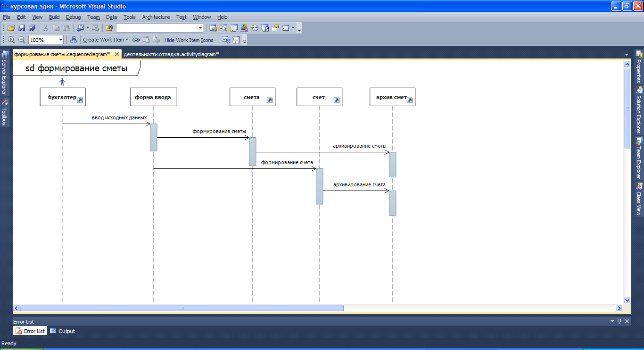Open the File menu

(7, 17)
